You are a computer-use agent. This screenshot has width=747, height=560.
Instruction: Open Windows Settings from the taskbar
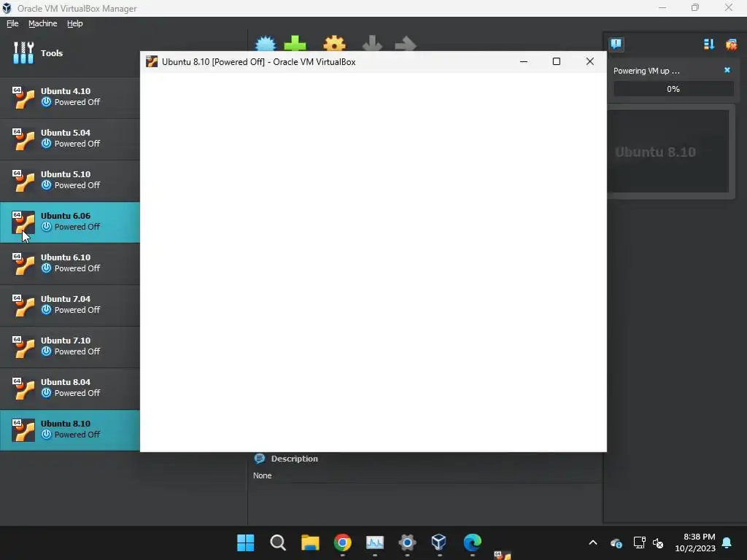407,542
